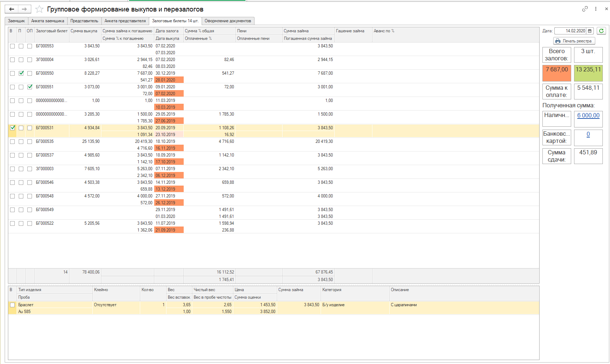The image size is (610, 364).
Task: Open the calendar picker for date
Action: tap(590, 31)
